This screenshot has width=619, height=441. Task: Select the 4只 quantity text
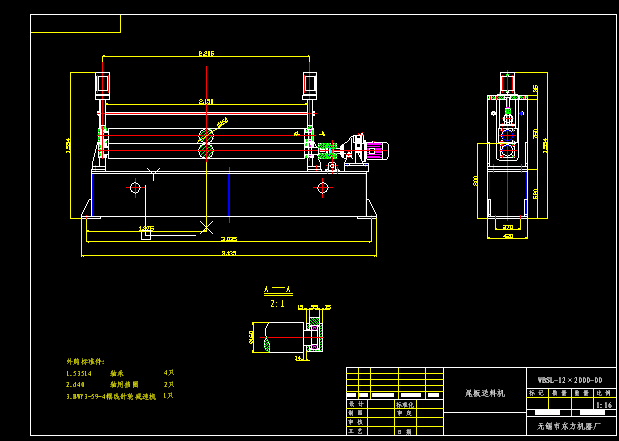(x=169, y=373)
